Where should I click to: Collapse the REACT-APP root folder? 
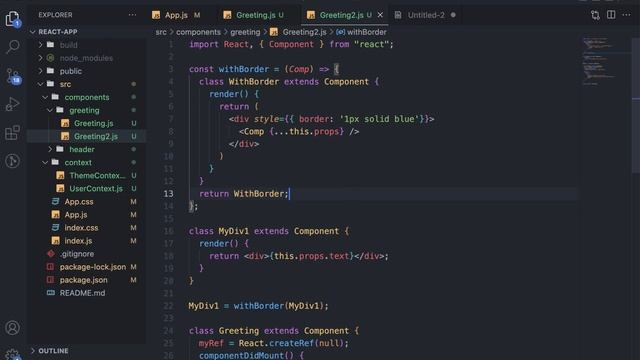tap(57, 32)
